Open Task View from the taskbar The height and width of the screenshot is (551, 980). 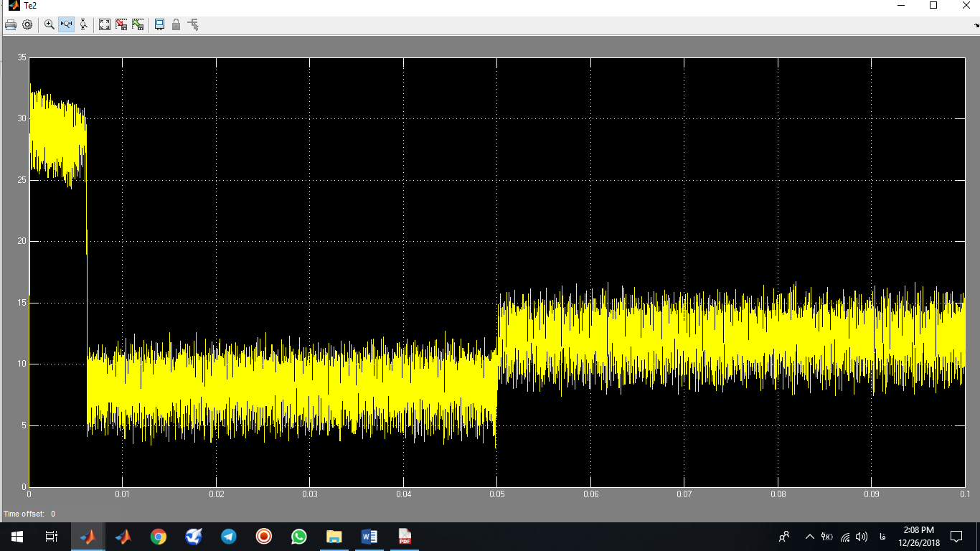coord(52,537)
